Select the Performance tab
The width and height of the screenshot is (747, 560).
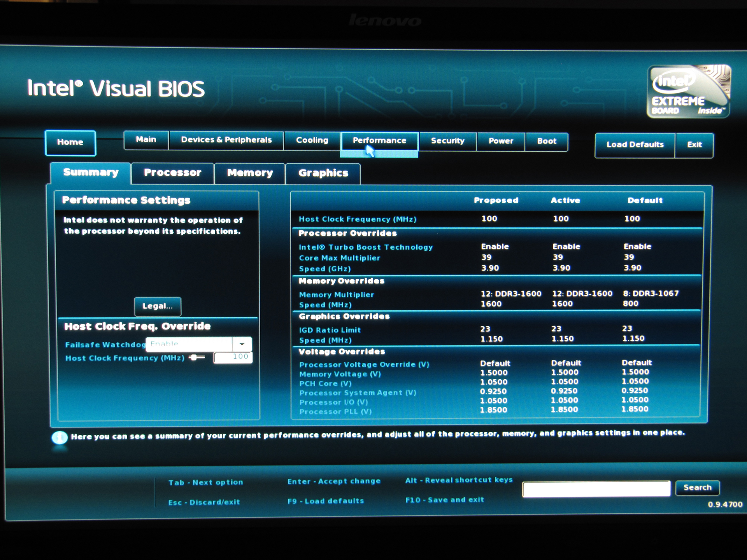(379, 141)
